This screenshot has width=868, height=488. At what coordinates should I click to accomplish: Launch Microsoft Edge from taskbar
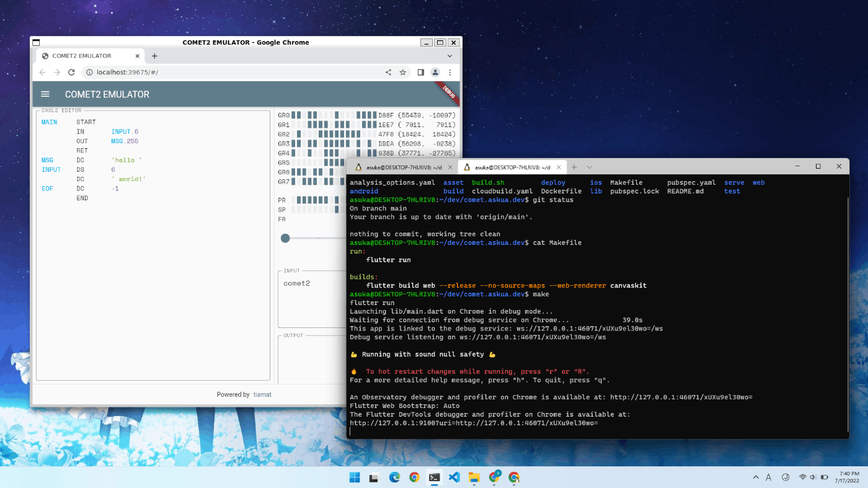[x=394, y=477]
